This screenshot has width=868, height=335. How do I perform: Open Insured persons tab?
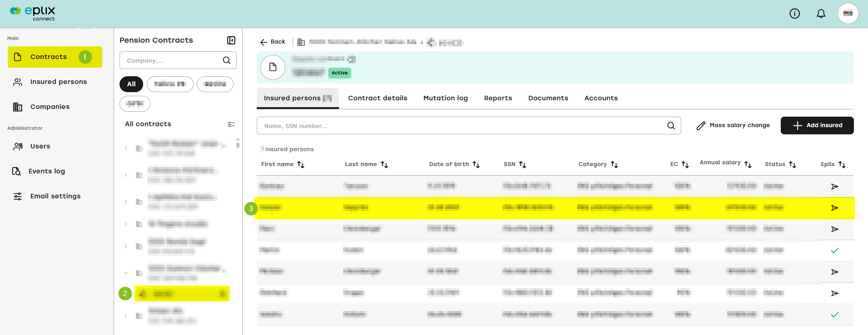pyautogui.click(x=298, y=98)
